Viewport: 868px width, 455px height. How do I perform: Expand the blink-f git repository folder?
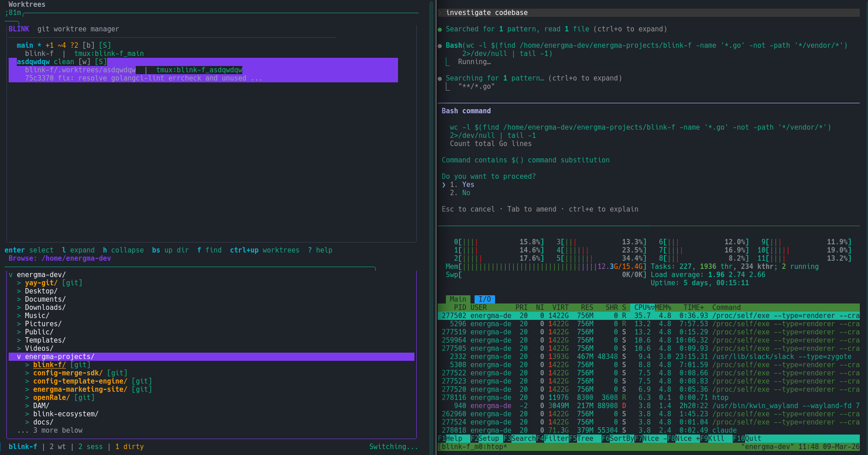pyautogui.click(x=49, y=365)
